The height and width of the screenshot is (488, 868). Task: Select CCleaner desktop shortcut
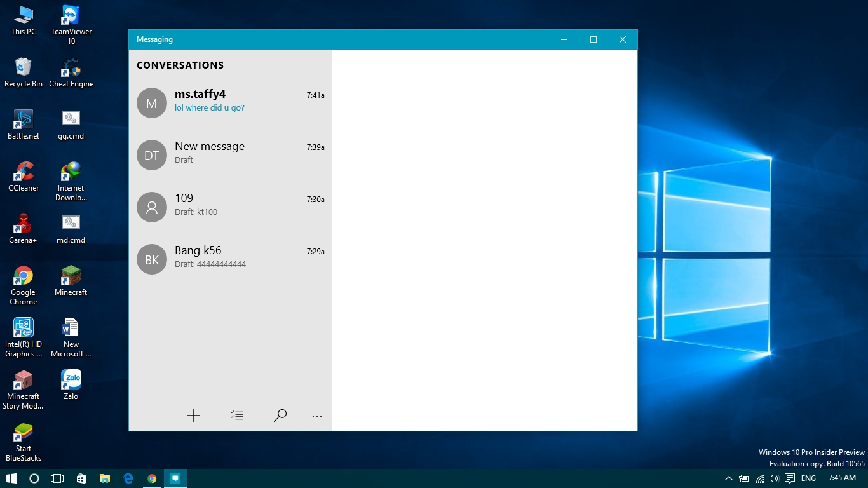pos(24,177)
